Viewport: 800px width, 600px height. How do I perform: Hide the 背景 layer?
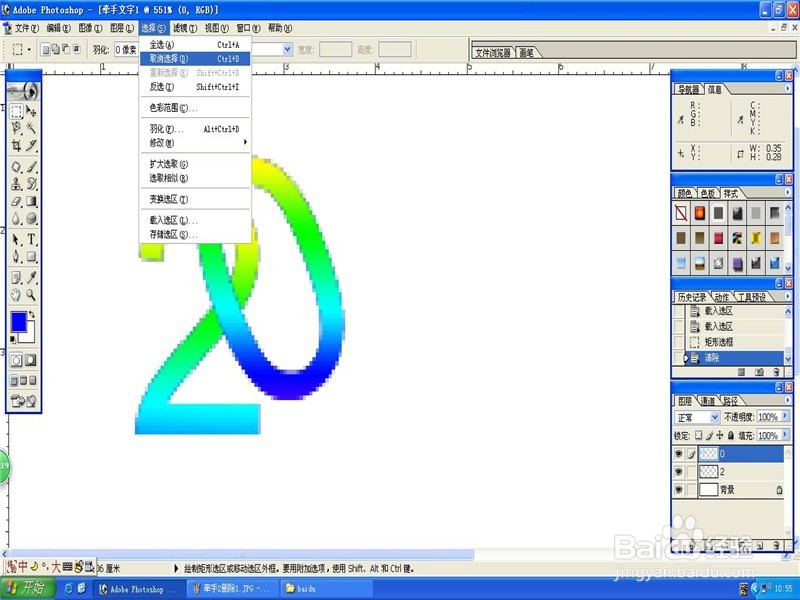[679, 488]
